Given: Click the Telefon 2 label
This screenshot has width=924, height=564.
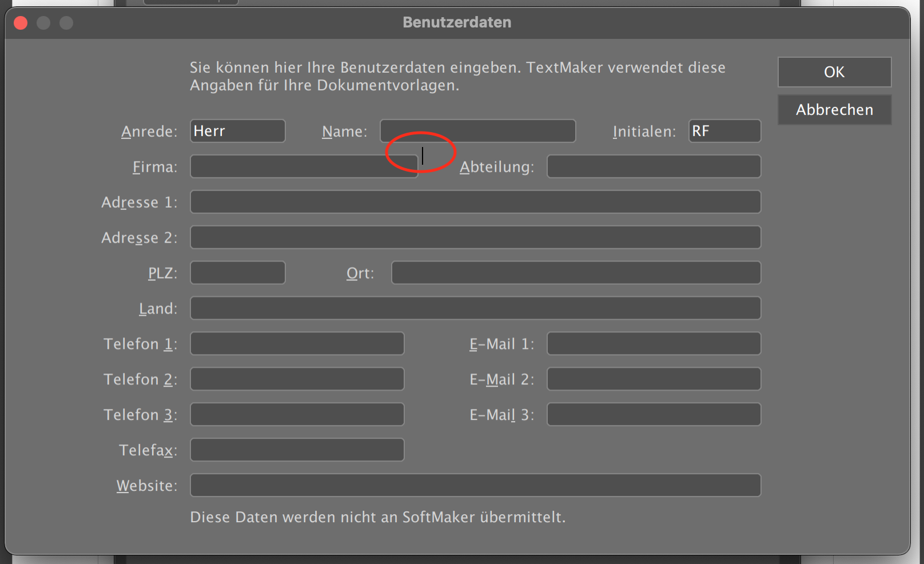Looking at the screenshot, I should 141,380.
